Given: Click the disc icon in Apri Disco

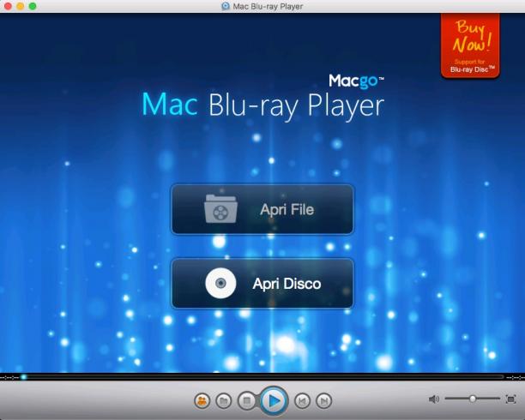Looking at the screenshot, I should 220,283.
